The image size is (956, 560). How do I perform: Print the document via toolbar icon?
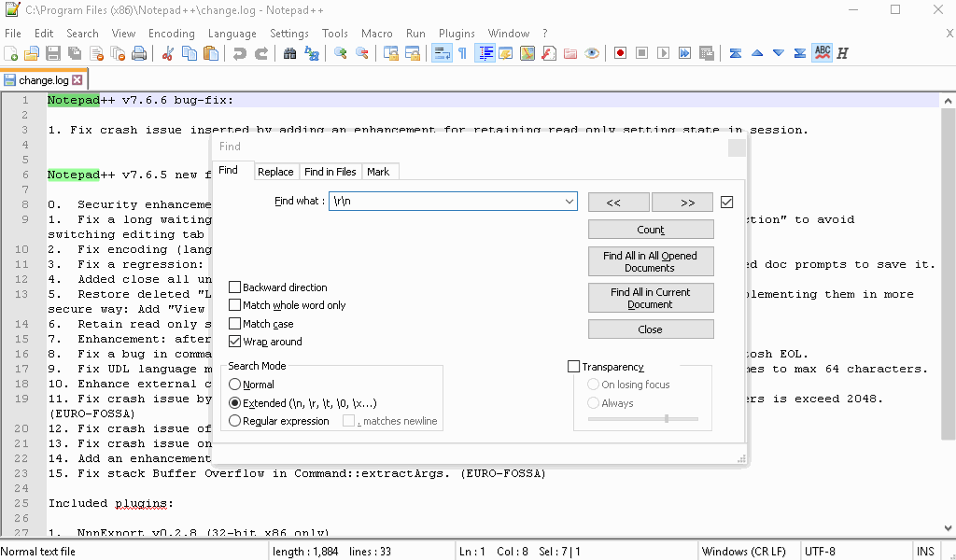pos(138,53)
